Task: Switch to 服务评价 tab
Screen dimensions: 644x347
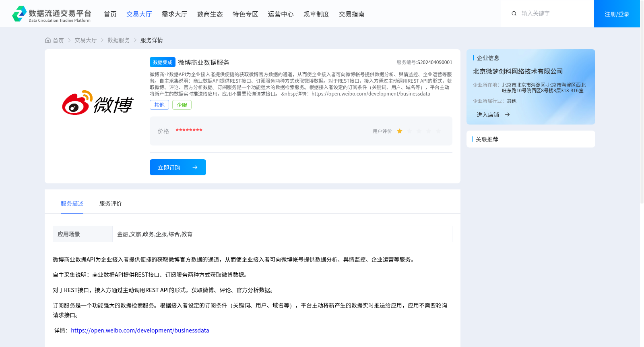Action: (x=111, y=204)
